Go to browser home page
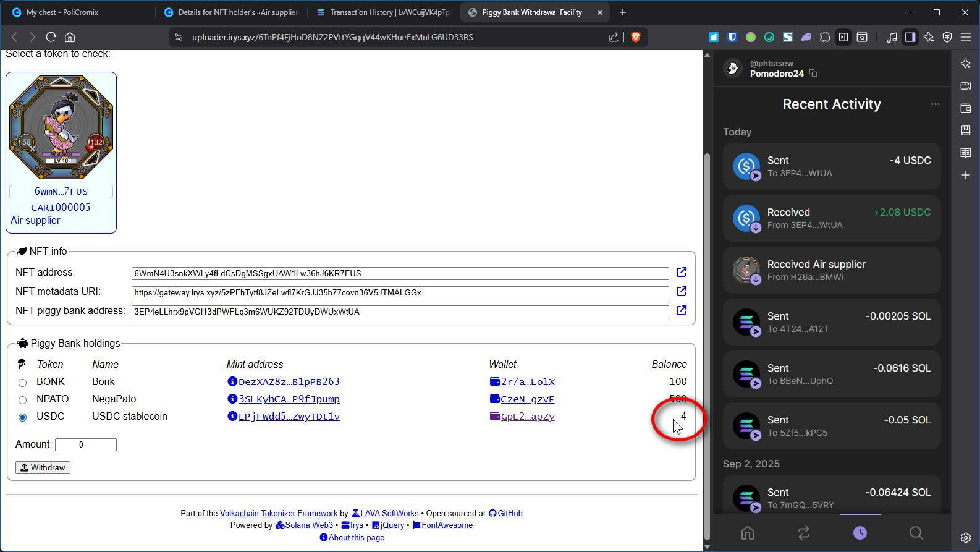 70,37
